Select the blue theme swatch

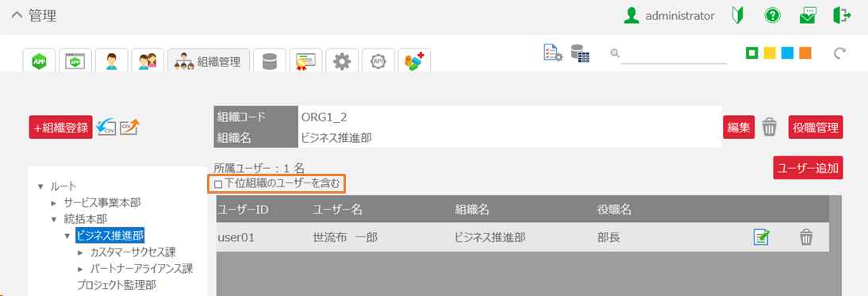click(x=787, y=53)
